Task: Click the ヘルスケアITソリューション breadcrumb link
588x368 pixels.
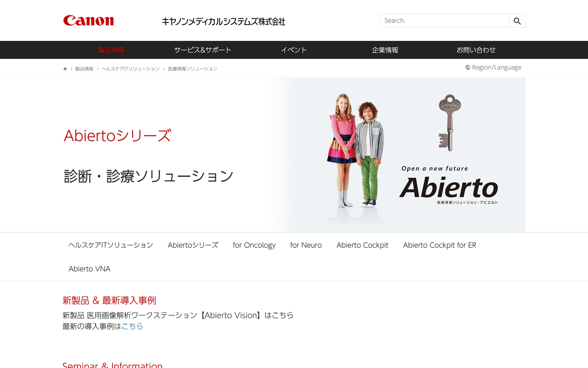Action: 131,69
